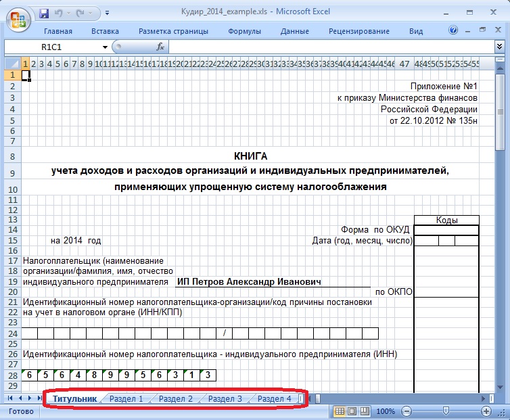This screenshot has width=510, height=420.
Task: Click horizontal scrollbar right arrow
Action: click(x=484, y=398)
